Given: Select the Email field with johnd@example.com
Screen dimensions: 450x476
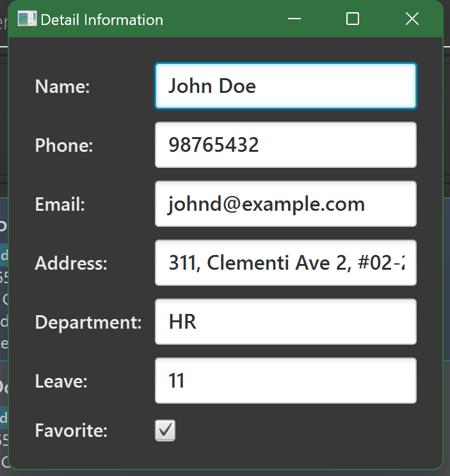Looking at the screenshot, I should (x=285, y=204).
